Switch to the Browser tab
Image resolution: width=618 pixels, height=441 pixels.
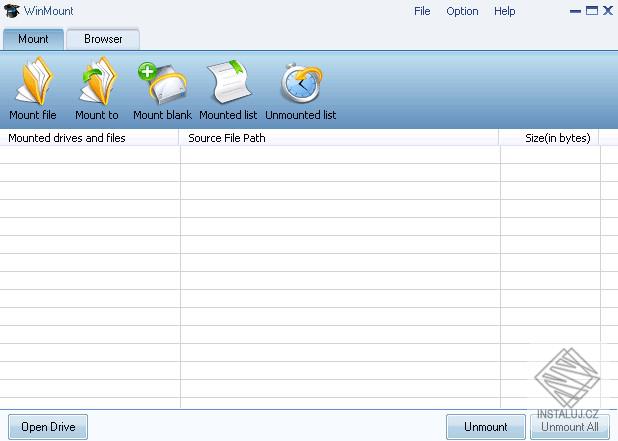click(x=103, y=39)
